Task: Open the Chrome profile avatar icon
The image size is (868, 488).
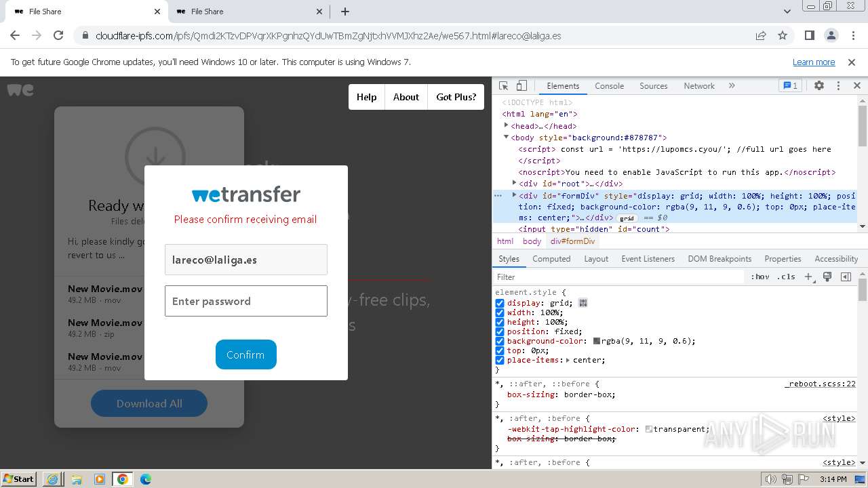Action: [831, 35]
